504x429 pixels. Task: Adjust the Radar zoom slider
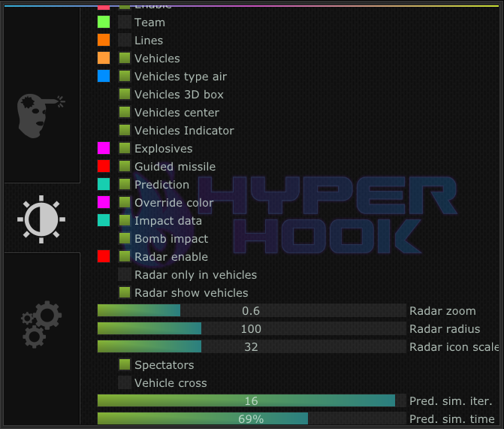click(x=251, y=311)
